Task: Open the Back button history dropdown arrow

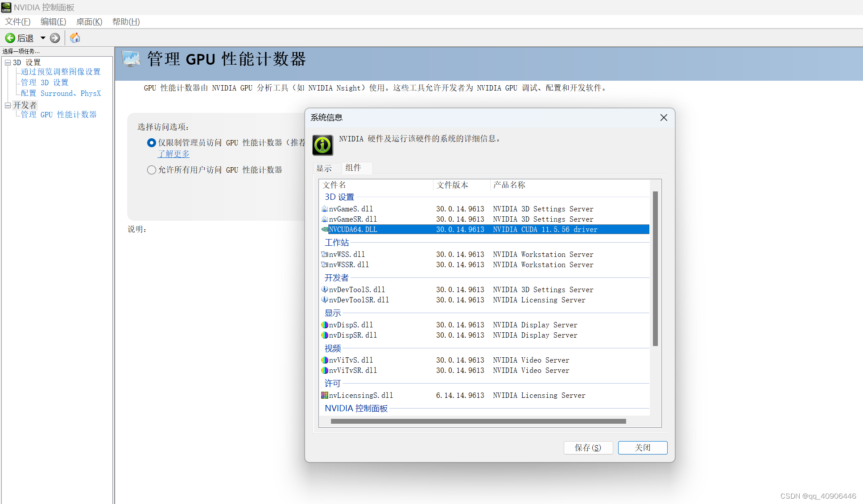Action: (x=43, y=38)
